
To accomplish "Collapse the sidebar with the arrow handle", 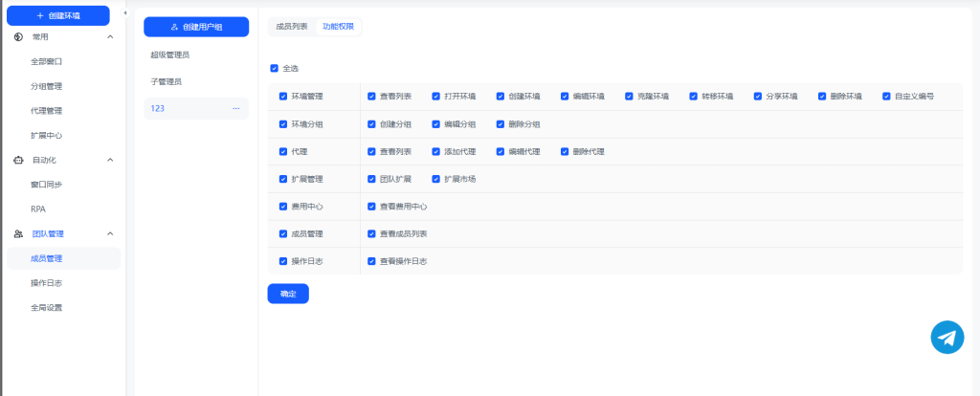I will coord(125,12).
